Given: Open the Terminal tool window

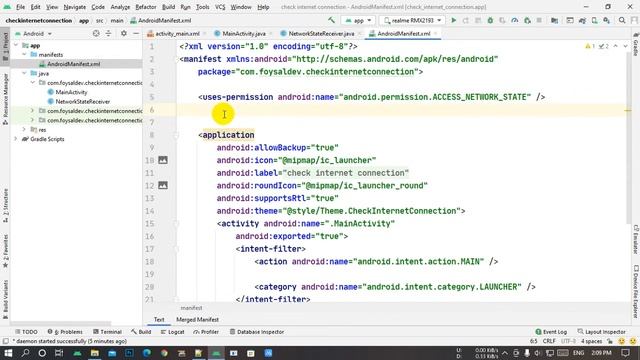Looking at the screenshot, I should [107, 332].
